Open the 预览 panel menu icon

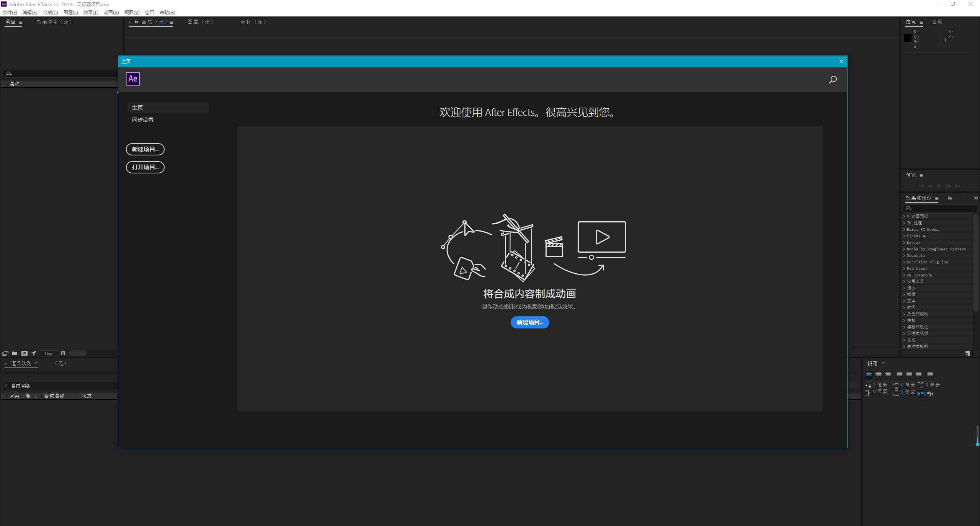[x=921, y=175]
